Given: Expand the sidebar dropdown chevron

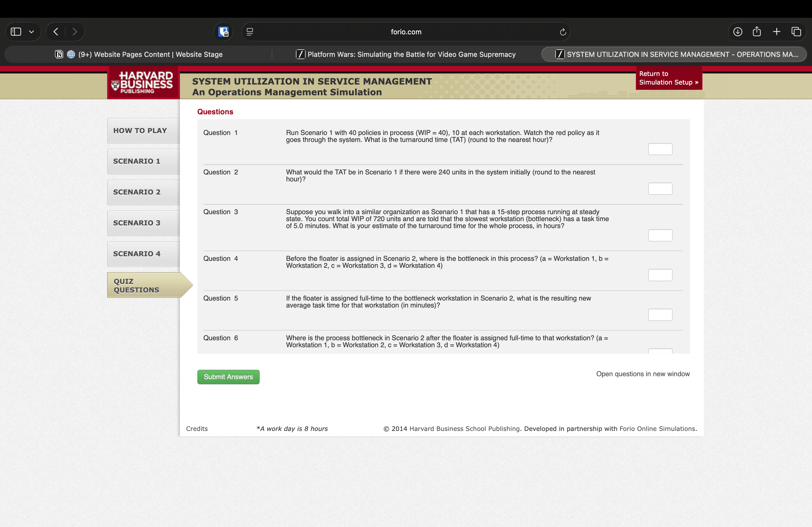Looking at the screenshot, I should tap(31, 32).
